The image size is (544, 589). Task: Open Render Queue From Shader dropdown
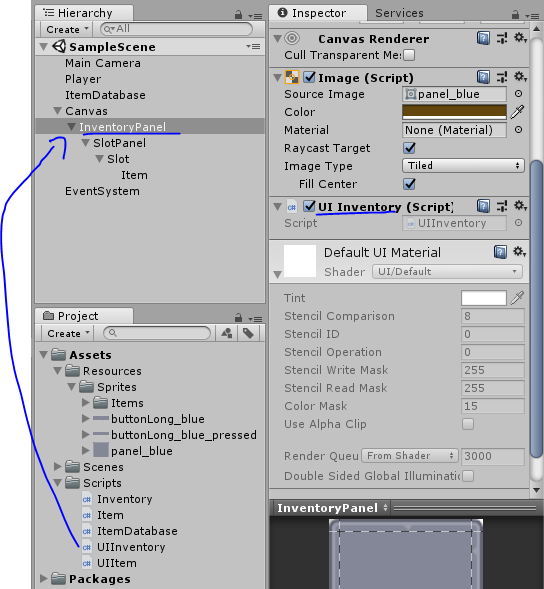pos(410,456)
